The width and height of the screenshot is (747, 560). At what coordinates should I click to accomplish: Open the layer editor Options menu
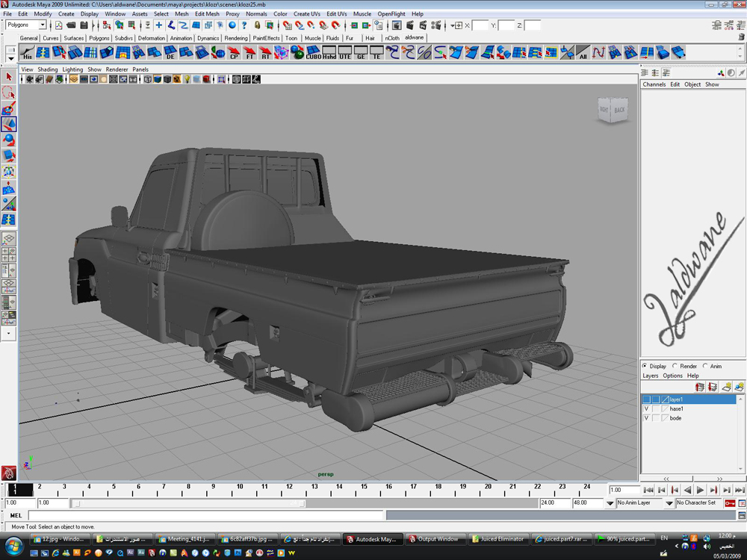[x=673, y=376]
